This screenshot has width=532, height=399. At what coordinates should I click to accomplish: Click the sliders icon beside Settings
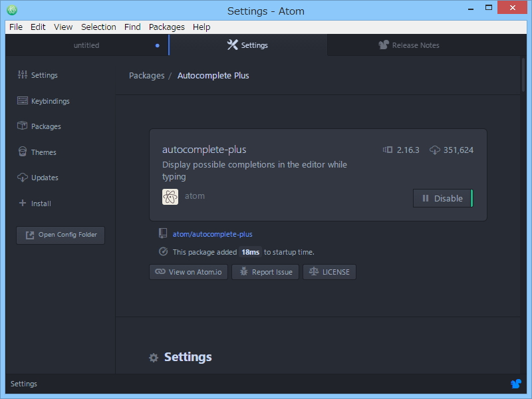coord(23,74)
